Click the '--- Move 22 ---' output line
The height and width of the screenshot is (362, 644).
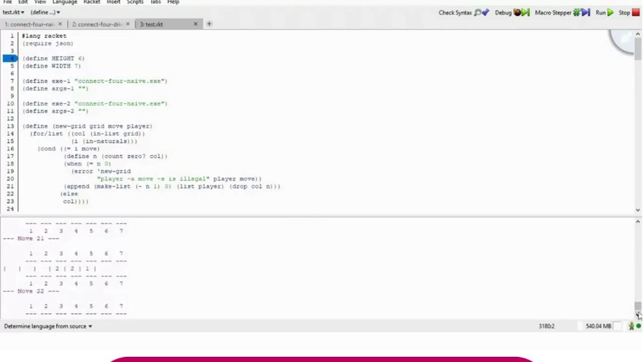click(31, 291)
